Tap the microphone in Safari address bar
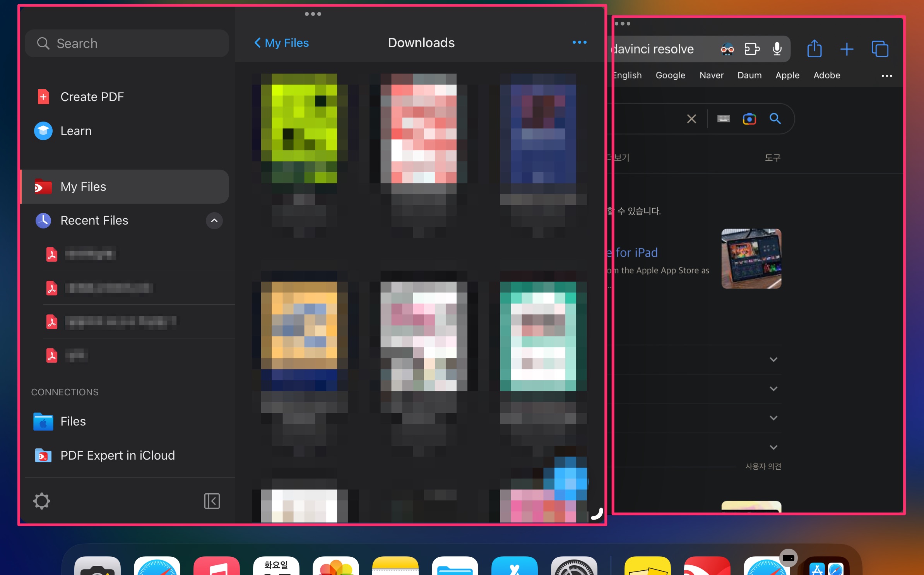 [x=777, y=49]
